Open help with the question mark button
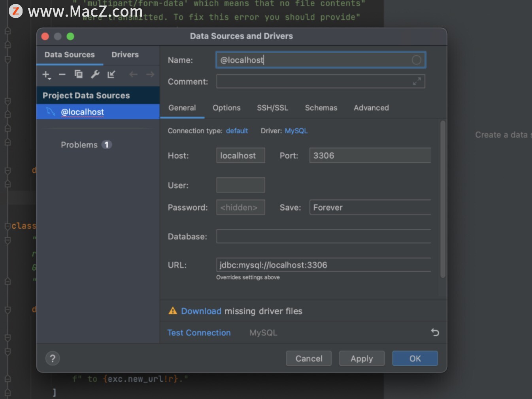The image size is (532, 399). point(53,359)
